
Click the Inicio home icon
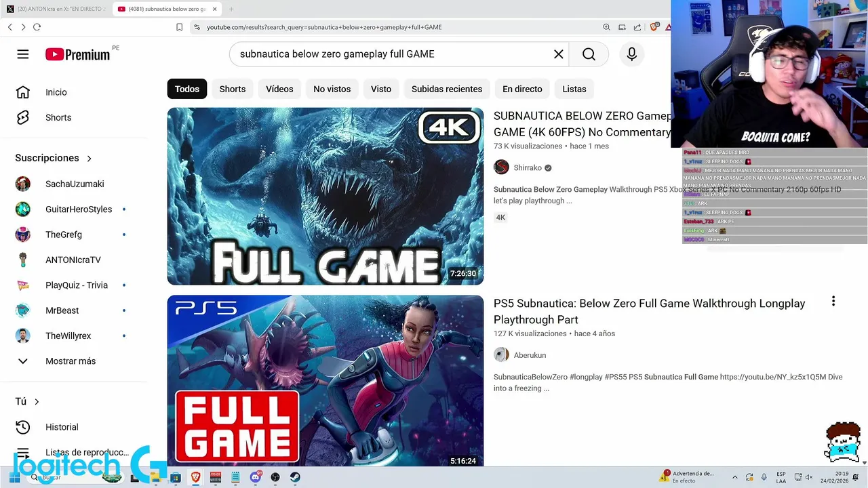(23, 92)
